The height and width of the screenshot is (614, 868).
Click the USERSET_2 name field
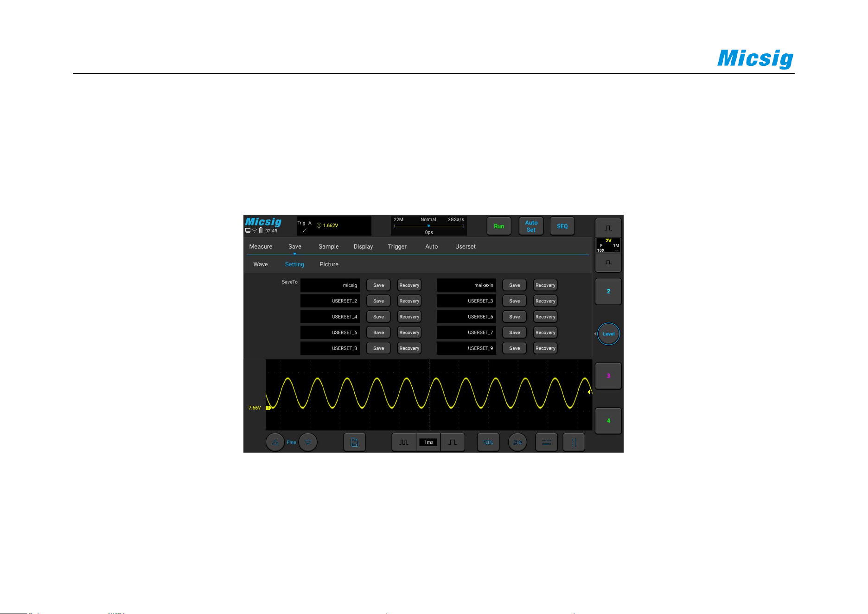[330, 301]
